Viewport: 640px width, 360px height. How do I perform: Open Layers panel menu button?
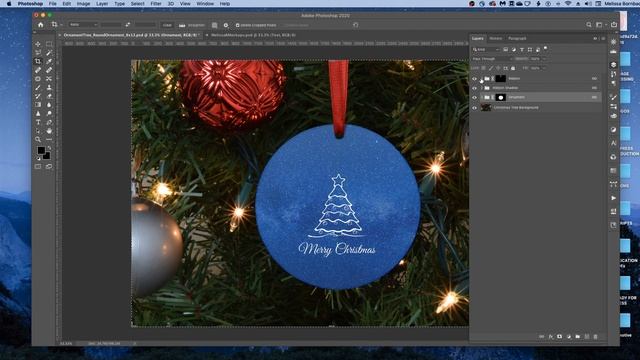point(603,38)
